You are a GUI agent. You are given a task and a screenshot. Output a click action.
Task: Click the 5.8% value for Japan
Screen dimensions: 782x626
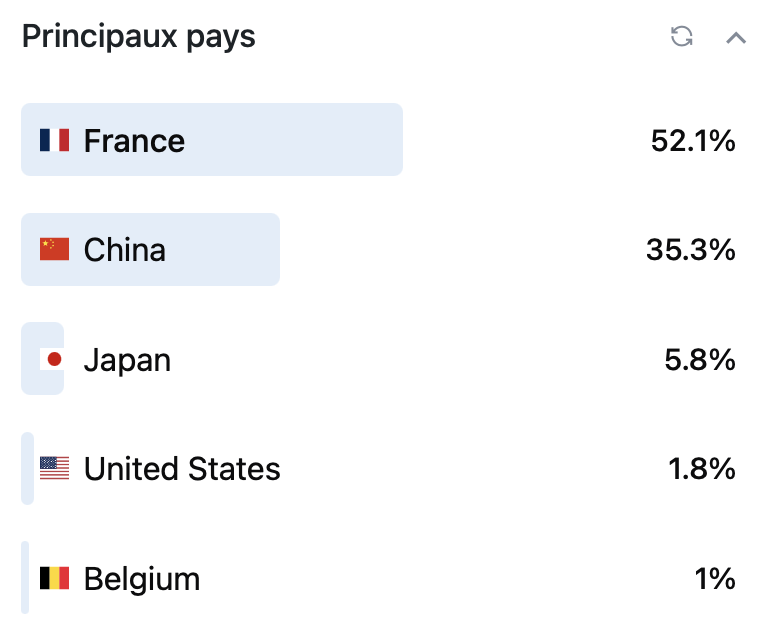pos(700,359)
